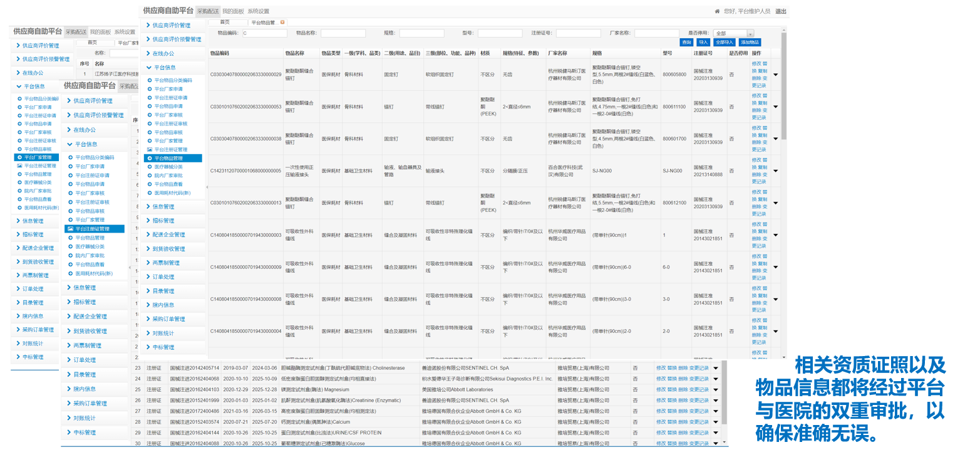
Task: Click the 导入 button next to 查询
Action: (703, 42)
